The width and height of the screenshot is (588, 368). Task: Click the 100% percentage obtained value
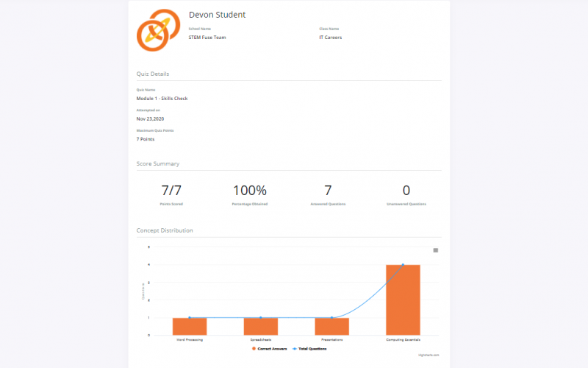(250, 191)
